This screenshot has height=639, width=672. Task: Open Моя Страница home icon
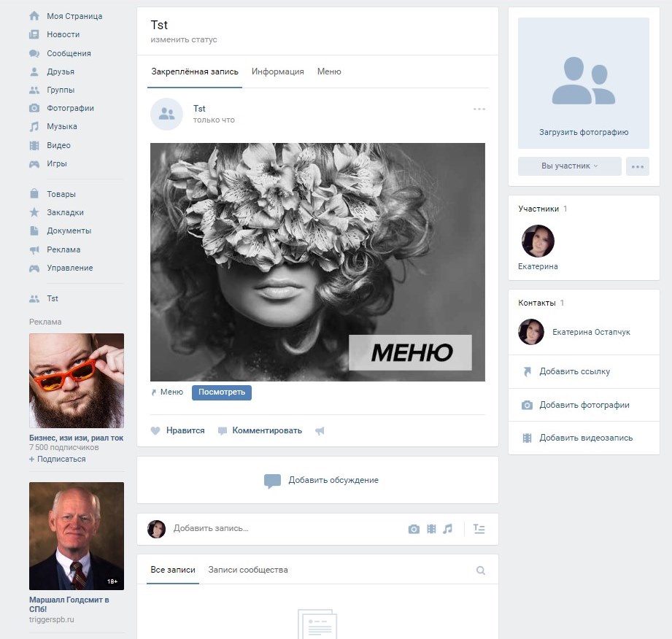(x=34, y=16)
